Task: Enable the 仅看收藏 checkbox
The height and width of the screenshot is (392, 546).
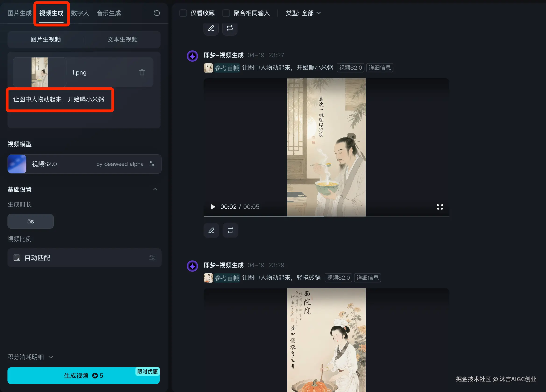Action: (x=183, y=13)
